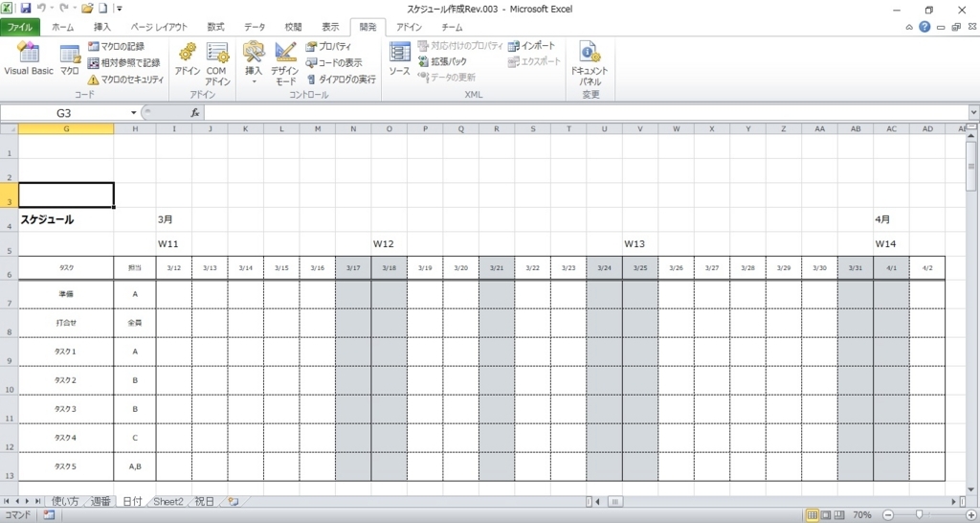
Task: Click the Name Box showing G3
Action: click(x=64, y=113)
